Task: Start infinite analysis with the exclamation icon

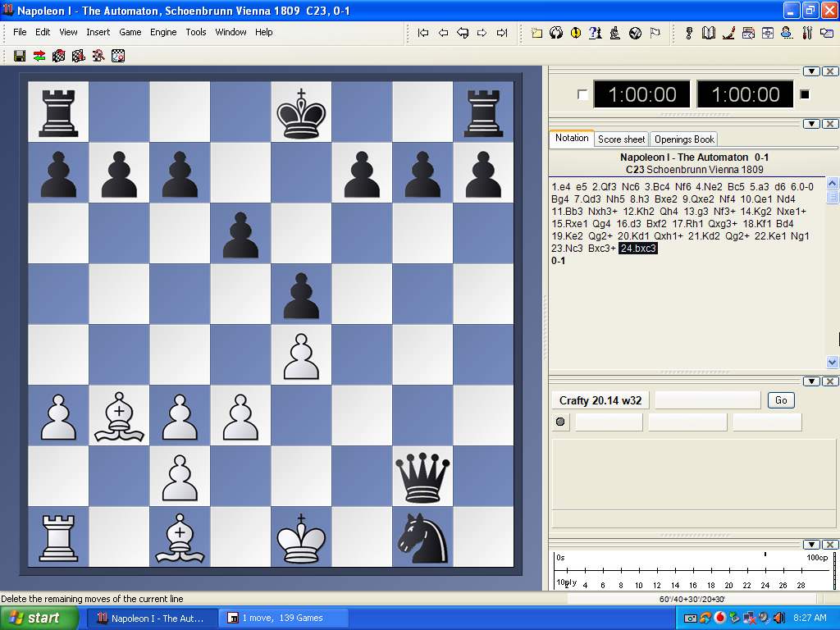Action: pyautogui.click(x=574, y=33)
